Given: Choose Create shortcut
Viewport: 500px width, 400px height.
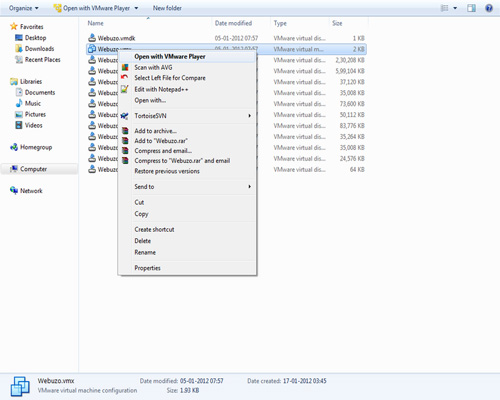Looking at the screenshot, I should tap(154, 229).
